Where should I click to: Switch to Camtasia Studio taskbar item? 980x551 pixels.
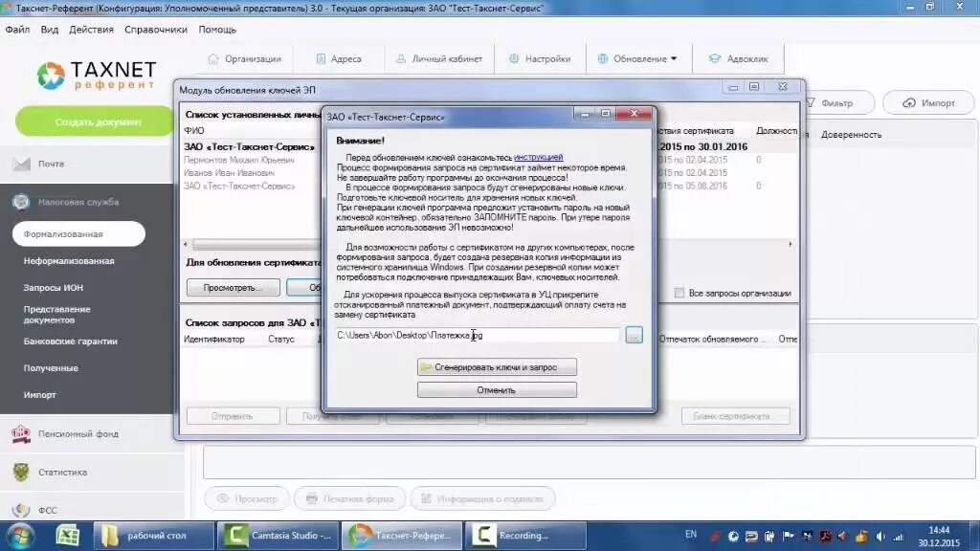[278, 536]
